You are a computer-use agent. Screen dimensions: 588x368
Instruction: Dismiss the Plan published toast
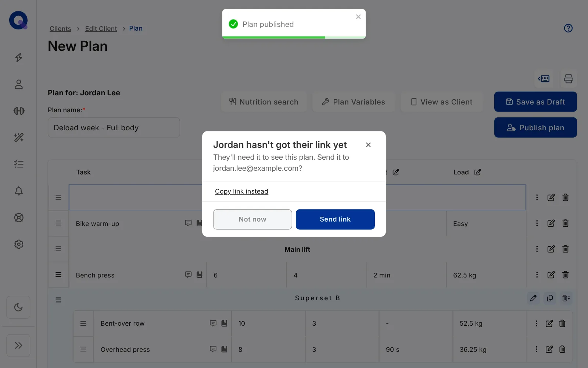point(358,17)
